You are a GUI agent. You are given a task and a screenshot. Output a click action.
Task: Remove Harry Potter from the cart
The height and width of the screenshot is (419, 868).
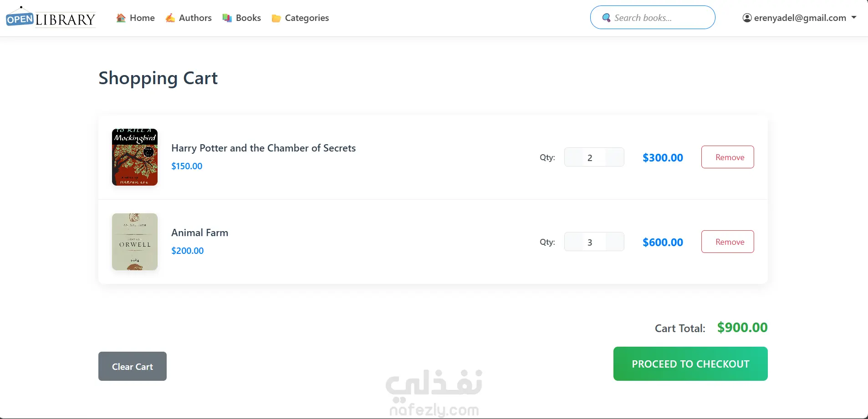[x=727, y=157]
